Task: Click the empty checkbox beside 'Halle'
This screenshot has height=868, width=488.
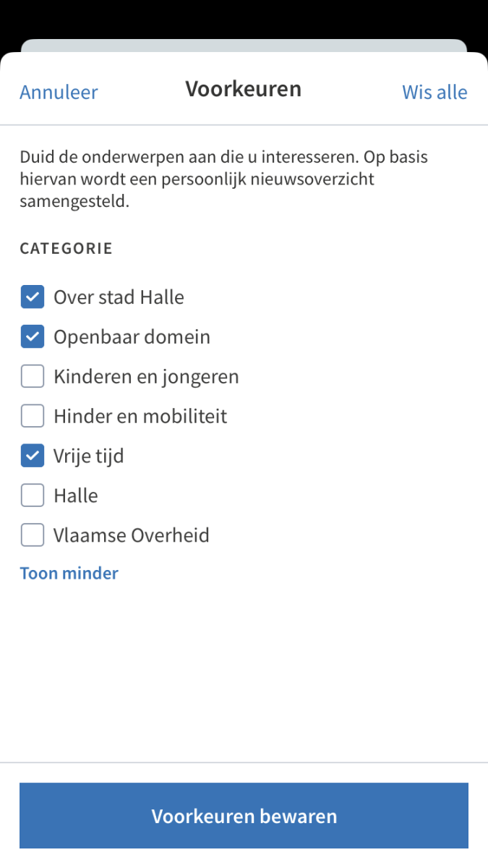Action: click(32, 495)
